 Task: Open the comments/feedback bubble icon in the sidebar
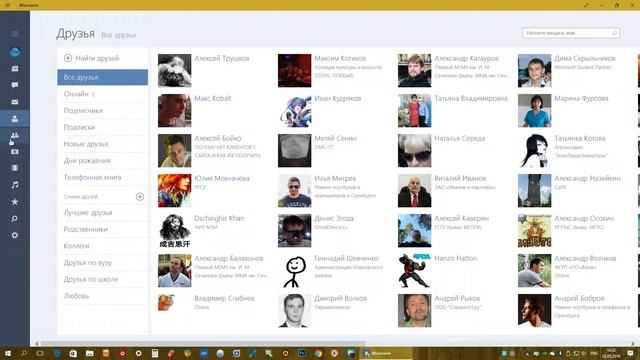[x=15, y=85]
